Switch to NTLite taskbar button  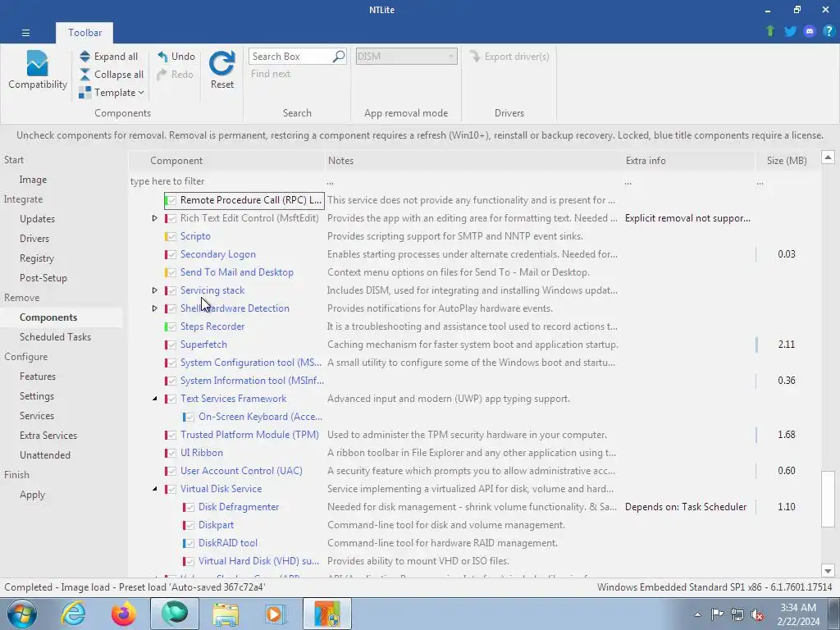[x=327, y=614]
